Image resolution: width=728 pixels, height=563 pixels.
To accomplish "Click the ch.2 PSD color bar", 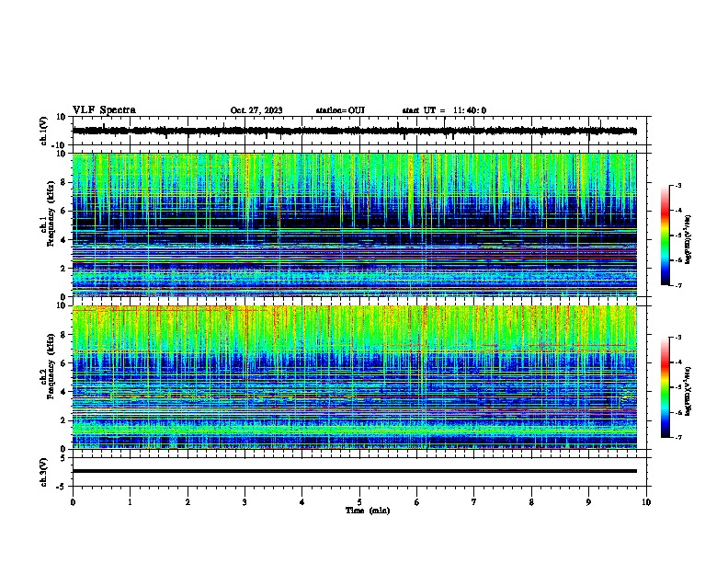I will [x=665, y=387].
